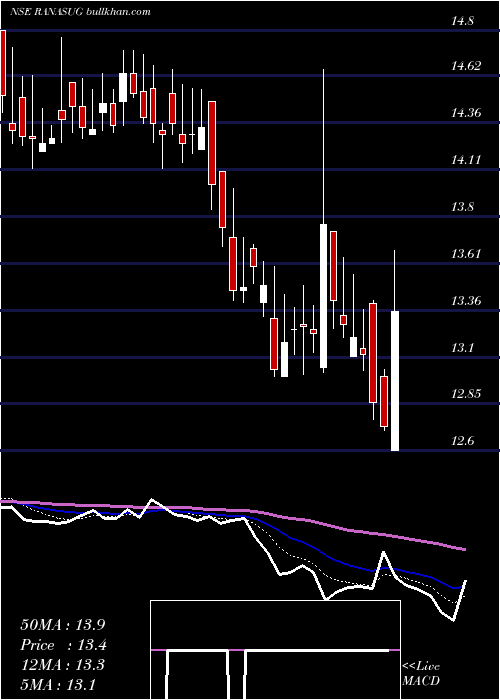Image resolution: width=500 pixels, height=700 pixels.
Task: Click the 14.62 price axis label
Action: point(467,67)
